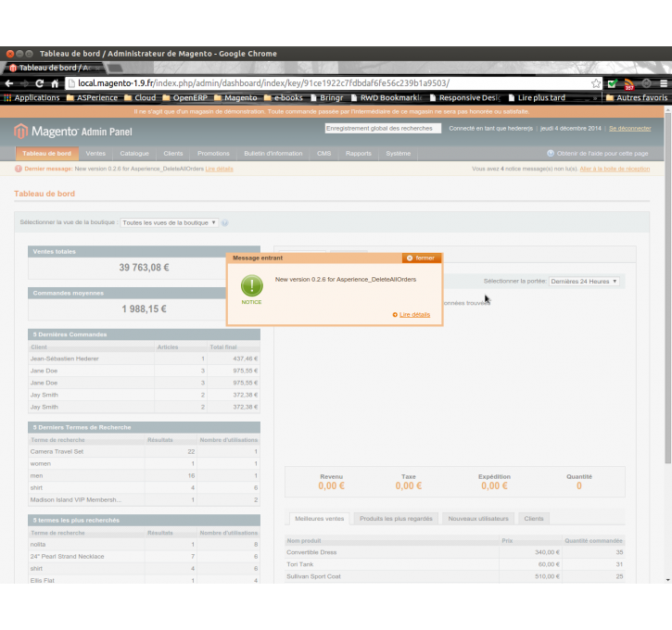Open the store view dropdown
The image size is (672, 630).
coord(169,222)
